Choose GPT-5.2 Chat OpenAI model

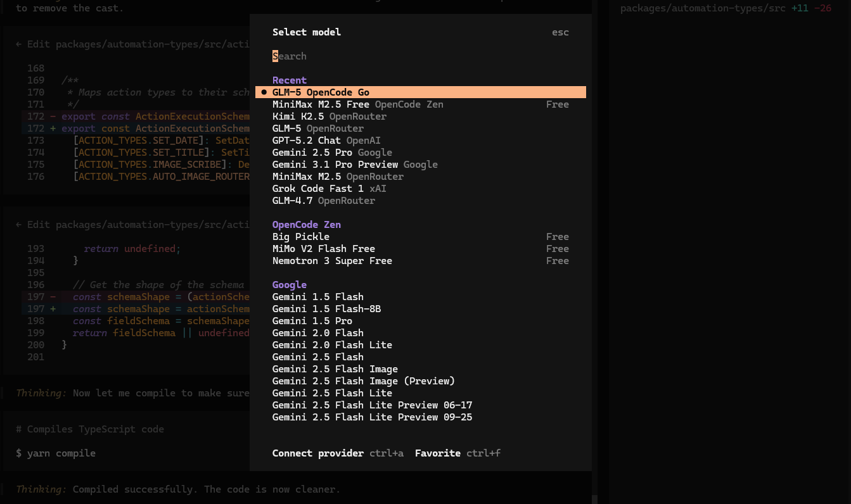[x=421, y=141]
